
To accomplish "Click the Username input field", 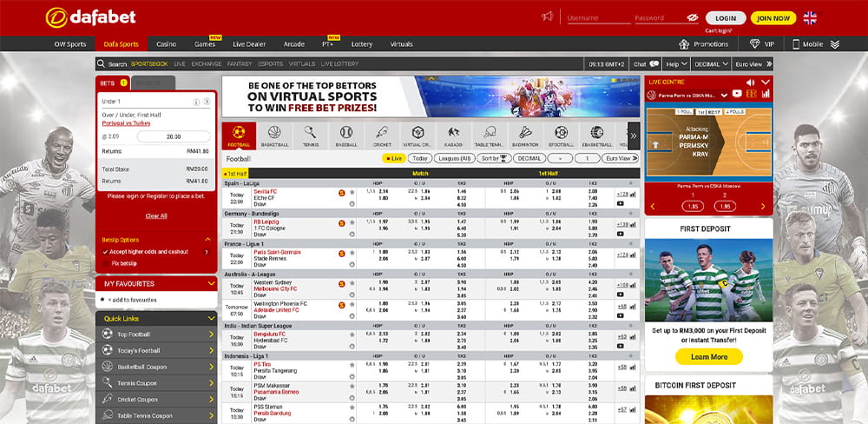I will pyautogui.click(x=598, y=18).
